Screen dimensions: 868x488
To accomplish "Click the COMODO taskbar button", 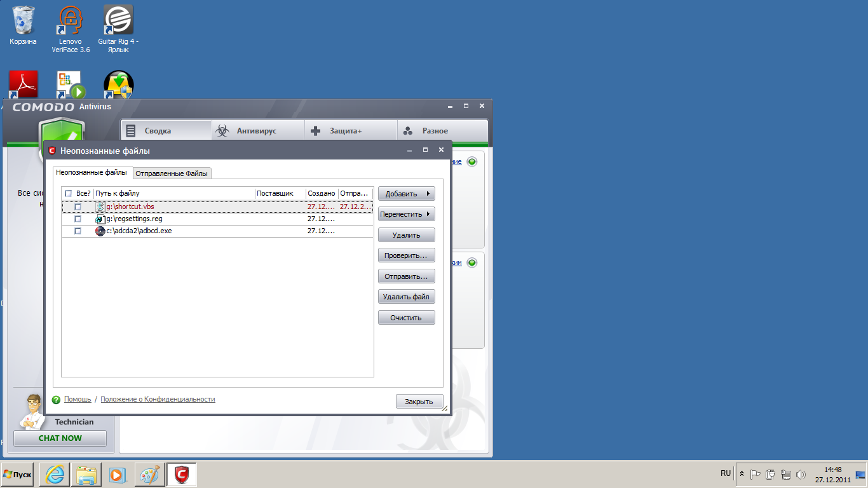I will pyautogui.click(x=182, y=474).
